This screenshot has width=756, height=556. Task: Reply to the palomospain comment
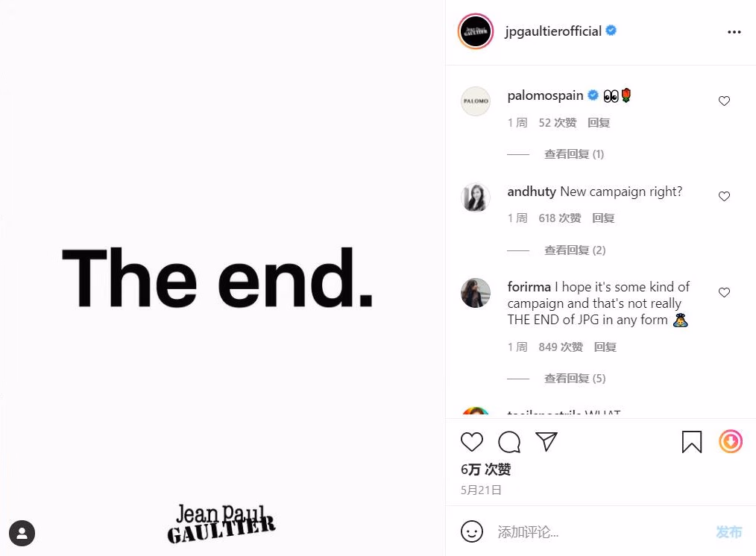(599, 123)
